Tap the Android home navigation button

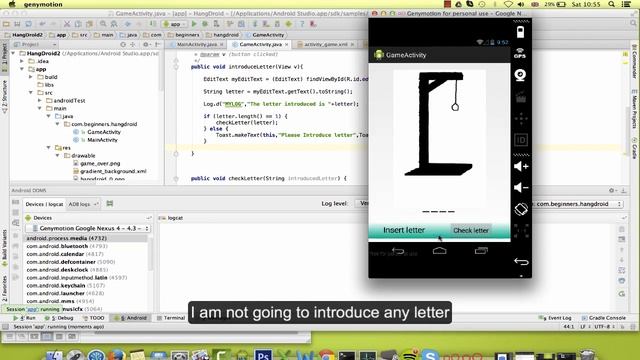tap(440, 251)
